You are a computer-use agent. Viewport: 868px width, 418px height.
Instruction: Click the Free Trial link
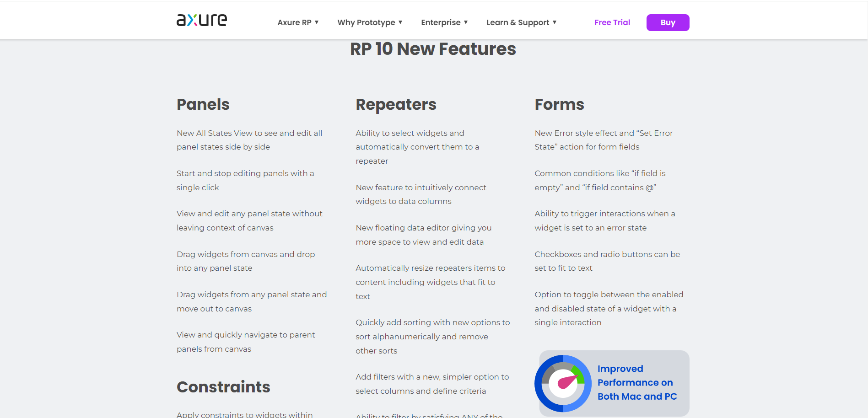[x=612, y=22]
